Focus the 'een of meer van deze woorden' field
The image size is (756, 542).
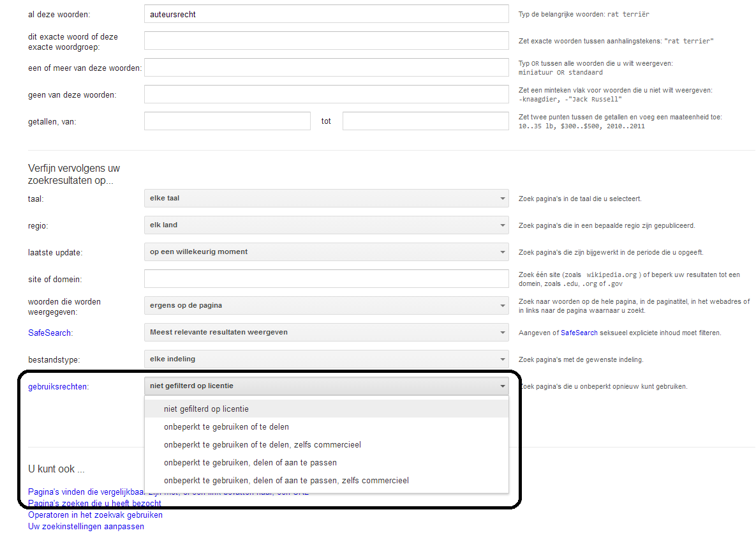[x=326, y=68]
